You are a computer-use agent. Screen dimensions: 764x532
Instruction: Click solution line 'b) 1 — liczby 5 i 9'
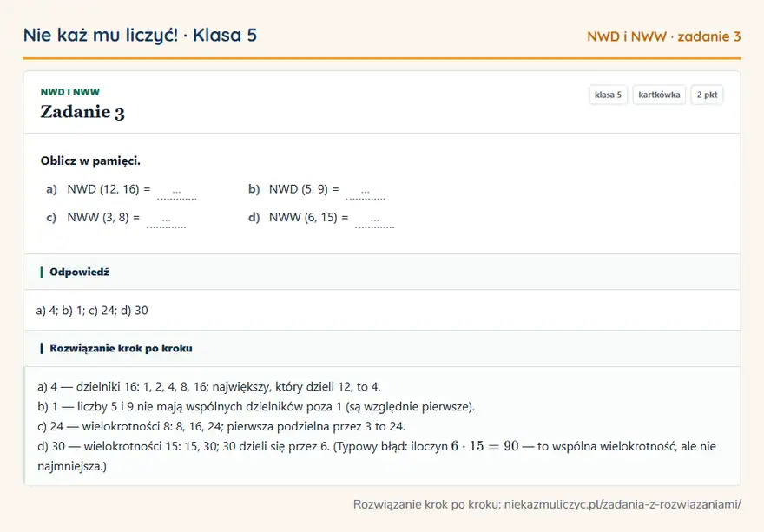(x=256, y=407)
